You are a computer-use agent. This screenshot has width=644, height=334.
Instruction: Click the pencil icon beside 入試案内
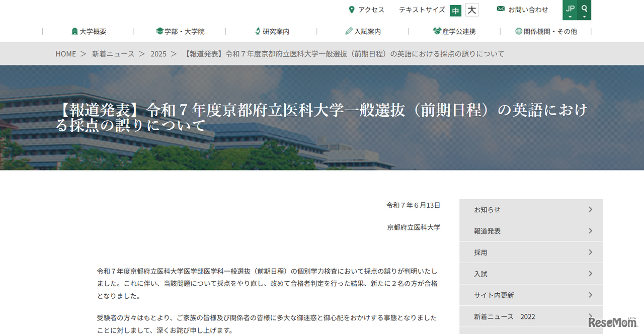tap(349, 31)
